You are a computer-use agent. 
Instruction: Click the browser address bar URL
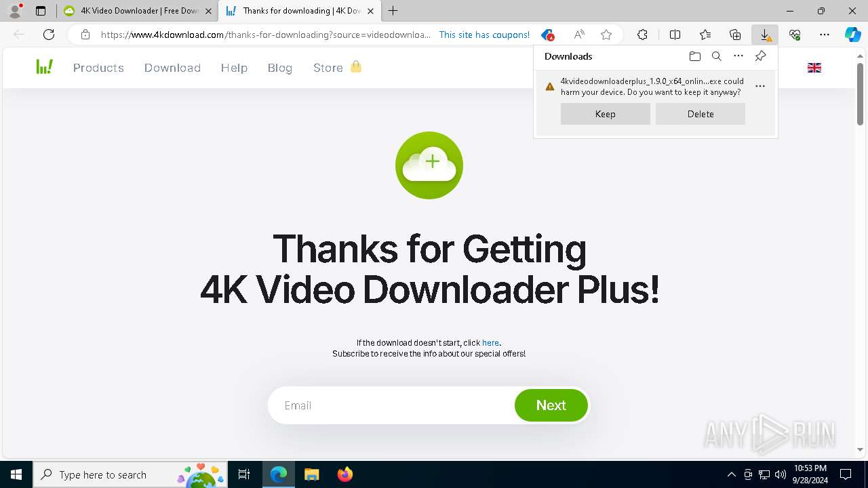click(x=265, y=35)
